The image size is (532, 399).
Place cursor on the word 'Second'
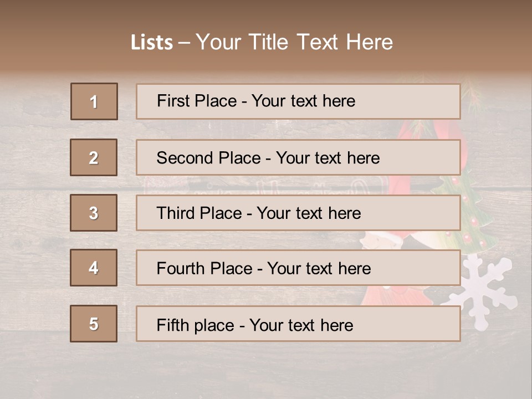click(178, 158)
